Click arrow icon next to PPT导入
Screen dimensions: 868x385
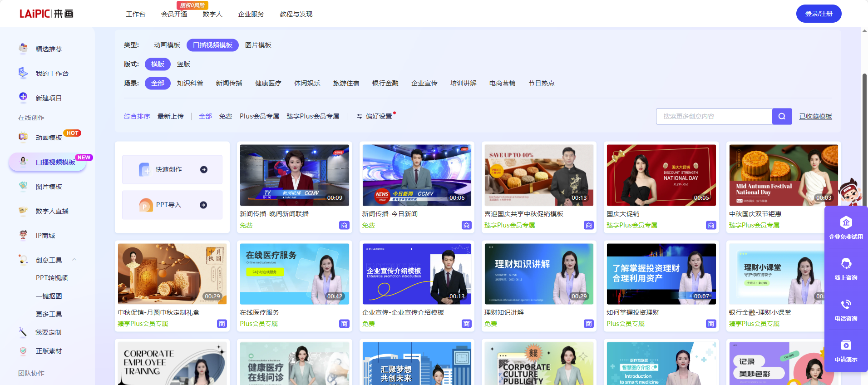203,205
